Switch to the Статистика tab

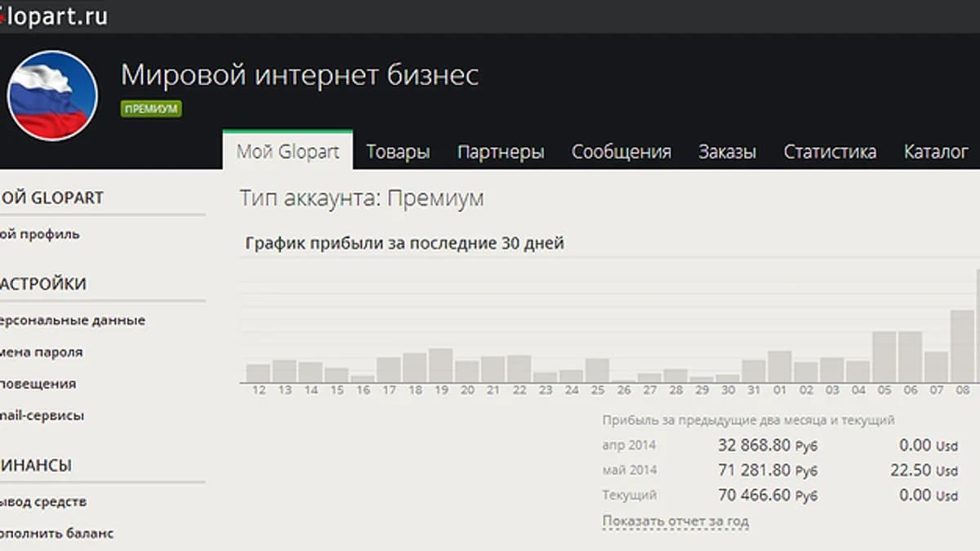(x=830, y=152)
